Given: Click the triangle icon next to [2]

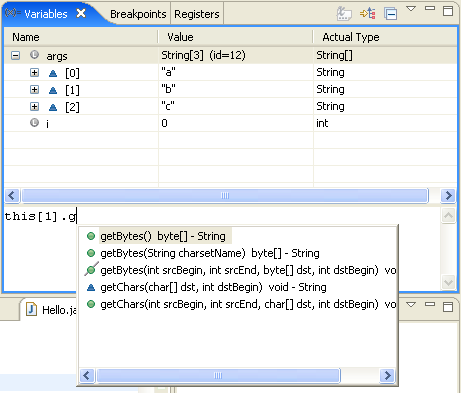Looking at the screenshot, I should [x=53, y=107].
